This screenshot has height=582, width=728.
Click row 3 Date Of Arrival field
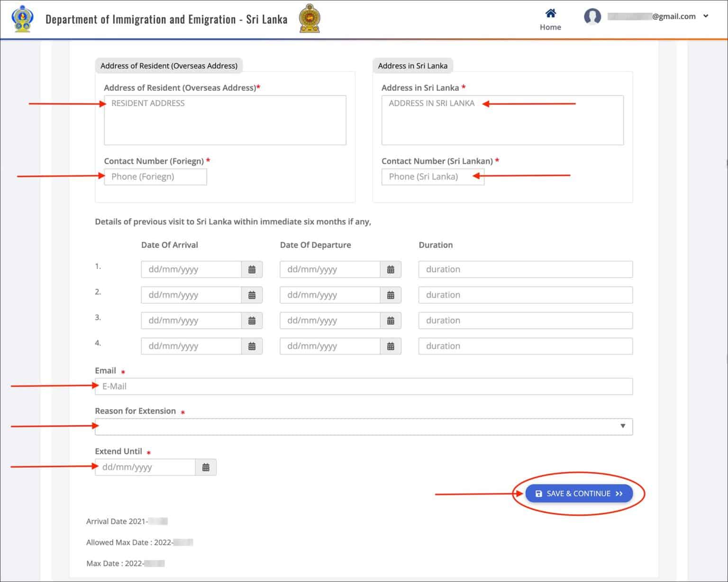191,321
